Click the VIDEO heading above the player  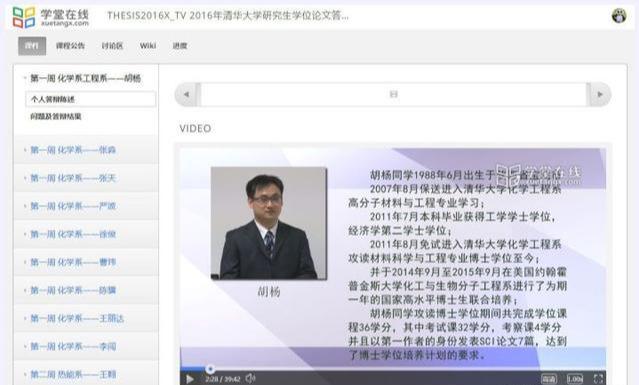pos(195,128)
